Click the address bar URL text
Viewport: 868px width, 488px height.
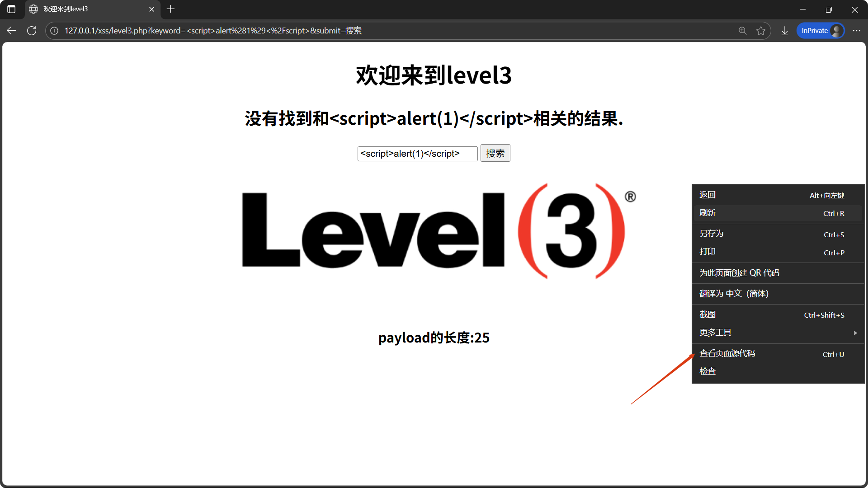coord(212,31)
